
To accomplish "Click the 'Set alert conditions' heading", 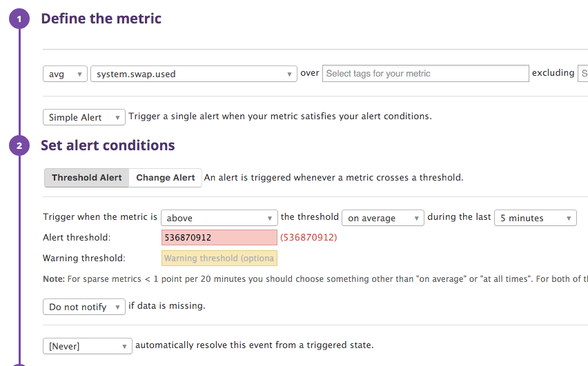I will tap(108, 145).
